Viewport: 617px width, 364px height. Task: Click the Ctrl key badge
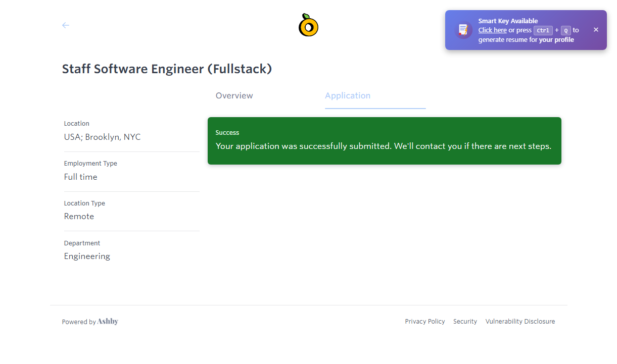(x=543, y=30)
